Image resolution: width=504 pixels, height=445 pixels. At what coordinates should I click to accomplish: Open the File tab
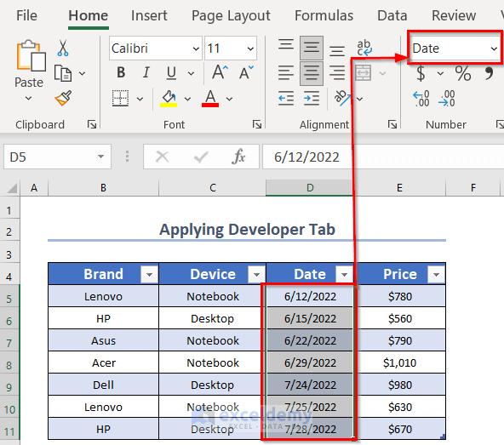coord(26,15)
